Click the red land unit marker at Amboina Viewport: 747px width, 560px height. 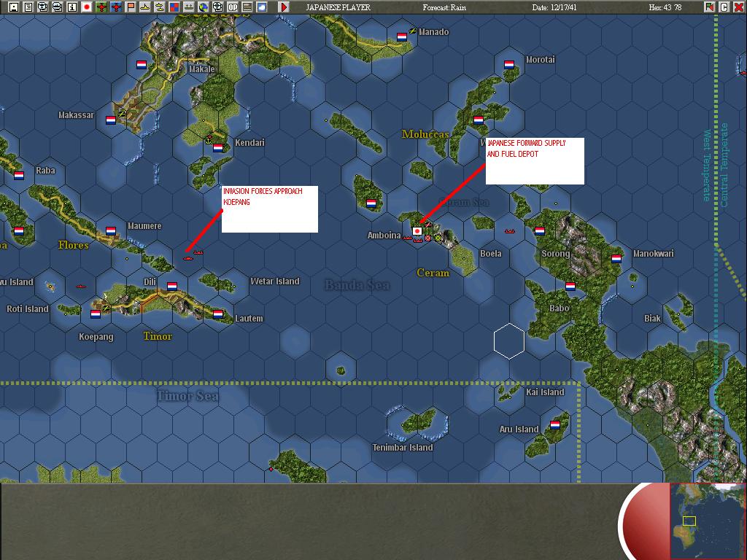coord(427,238)
